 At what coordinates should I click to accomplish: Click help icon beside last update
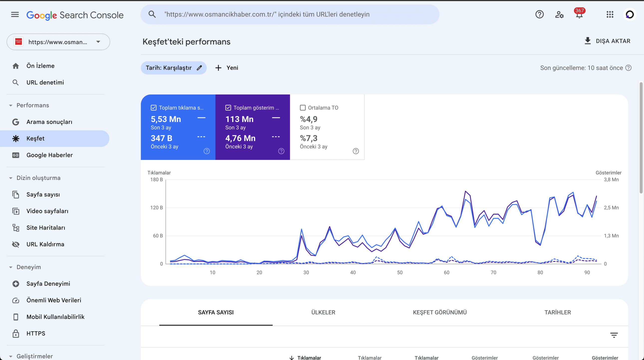[629, 68]
